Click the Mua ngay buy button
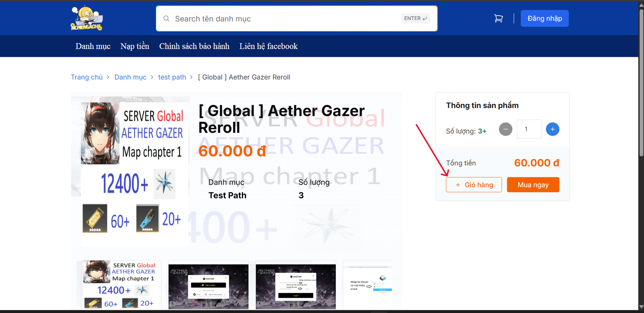Image resolution: width=644 pixels, height=313 pixels. coord(533,185)
